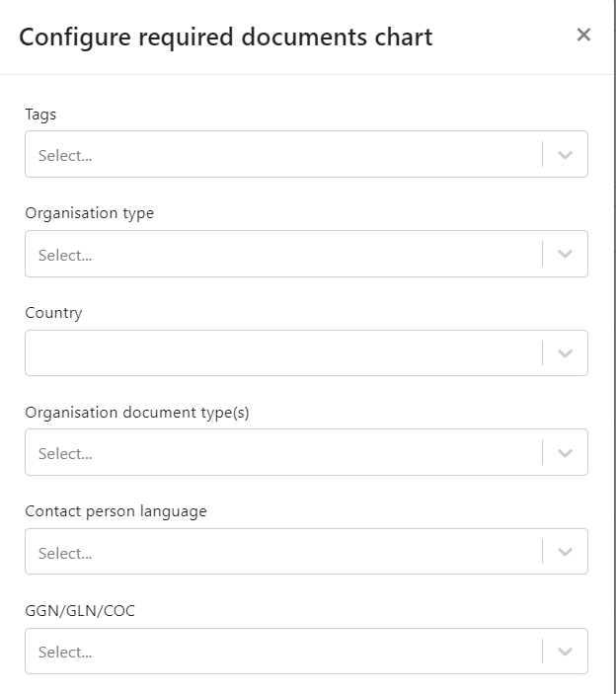
Task: Open the Organisation type dropdown arrow
Action: [x=565, y=254]
